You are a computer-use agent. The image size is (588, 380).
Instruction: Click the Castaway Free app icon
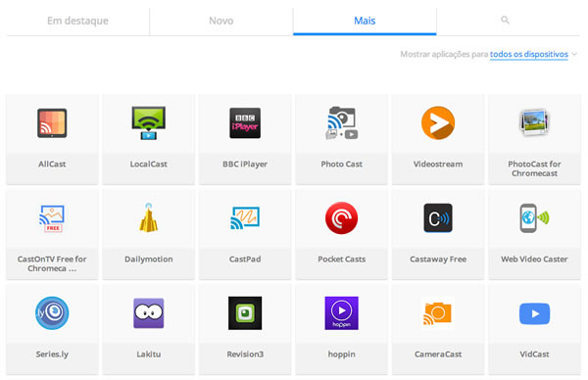click(x=438, y=217)
